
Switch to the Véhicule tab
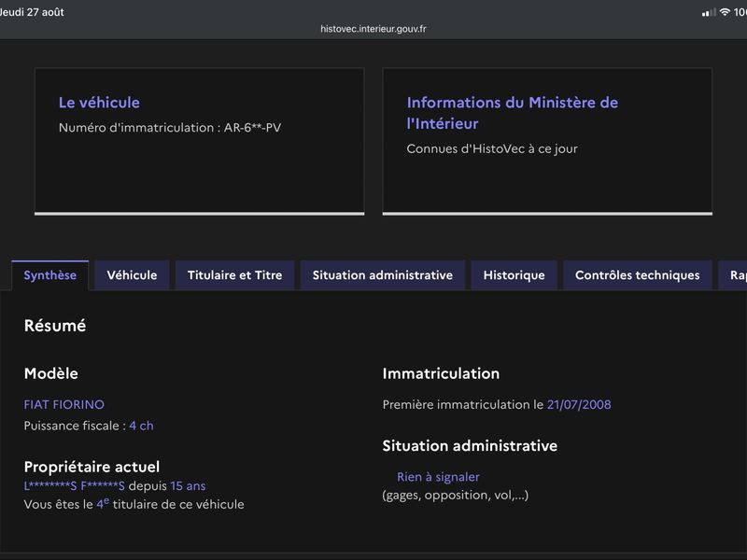pos(132,275)
